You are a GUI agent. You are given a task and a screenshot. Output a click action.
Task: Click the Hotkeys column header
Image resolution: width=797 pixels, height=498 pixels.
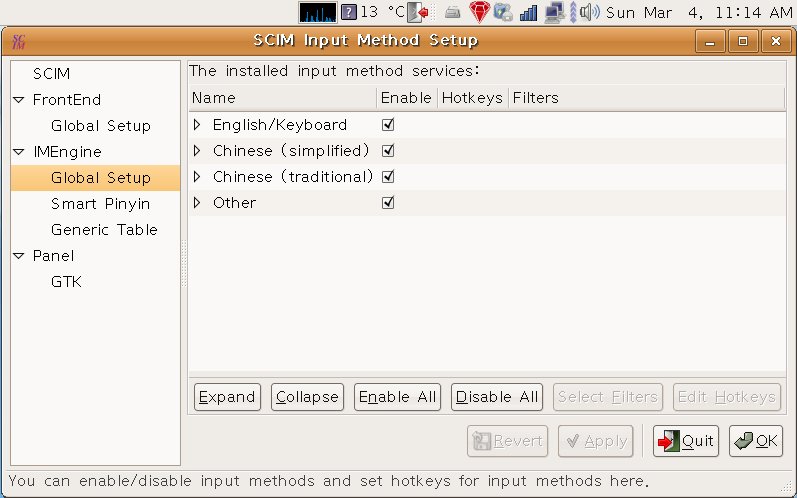(473, 98)
